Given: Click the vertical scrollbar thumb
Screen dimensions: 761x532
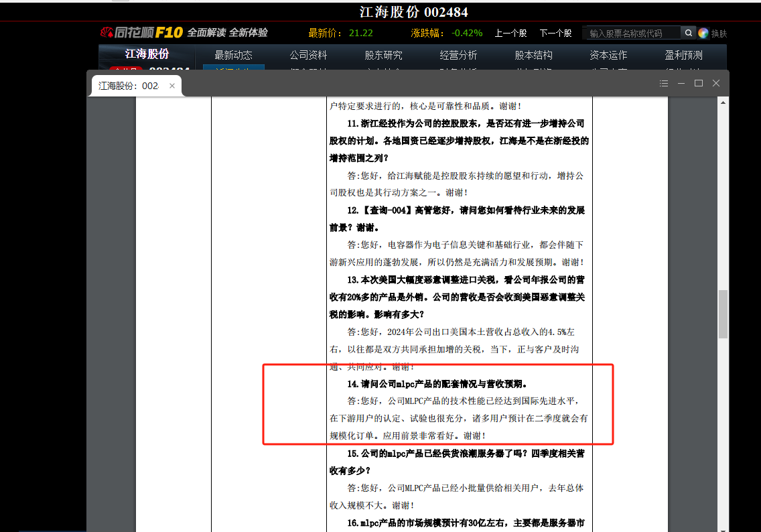Looking at the screenshot, I should coord(723,314).
